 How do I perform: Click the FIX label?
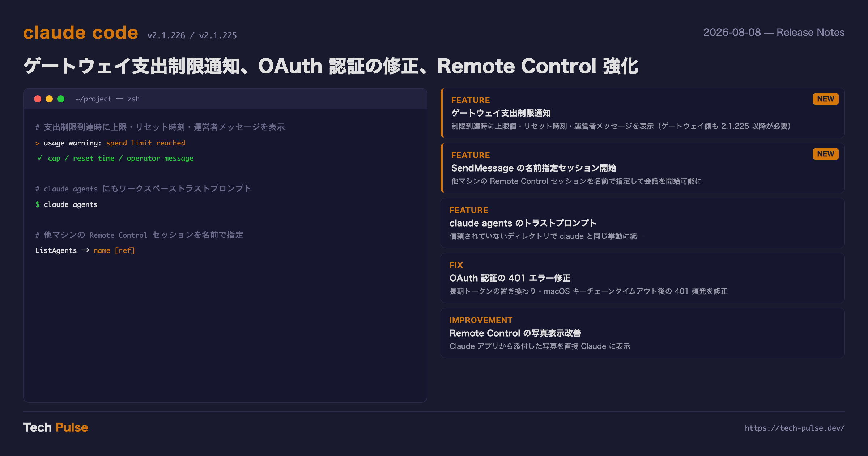456,265
